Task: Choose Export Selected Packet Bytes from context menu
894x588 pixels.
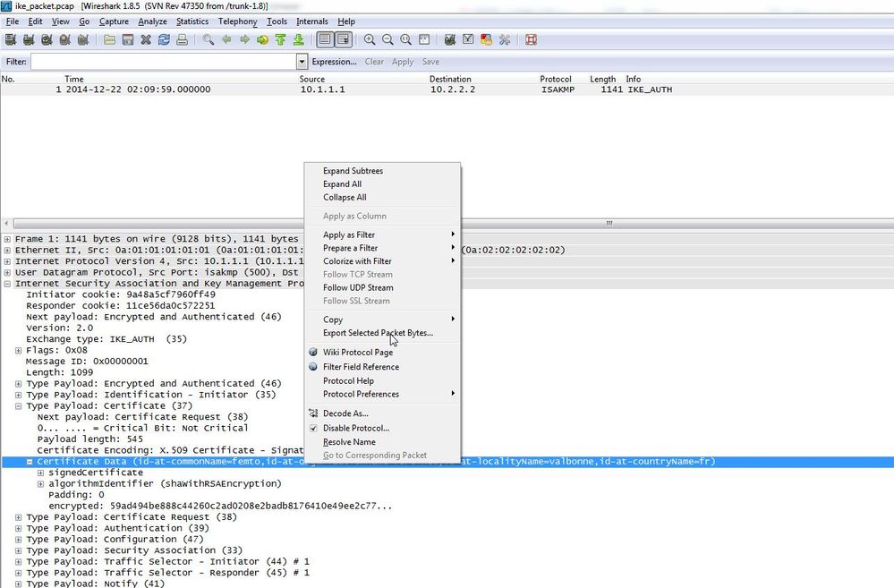Action: [378, 333]
